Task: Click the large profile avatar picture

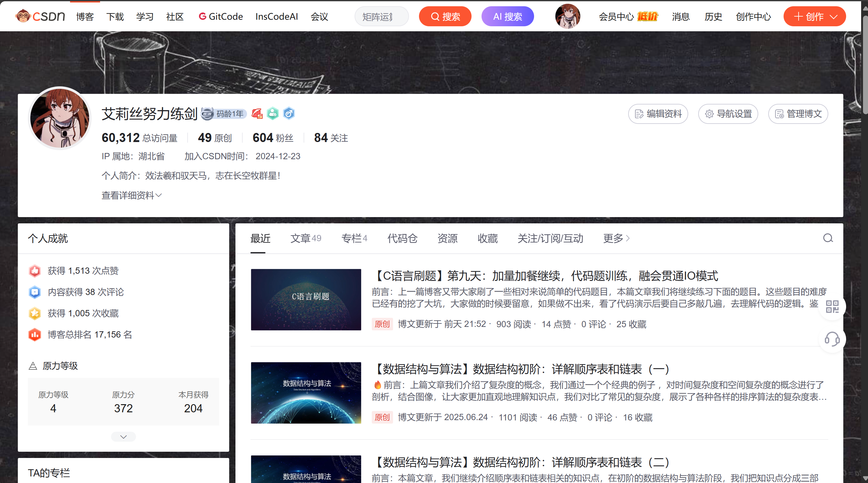Action: (60, 118)
